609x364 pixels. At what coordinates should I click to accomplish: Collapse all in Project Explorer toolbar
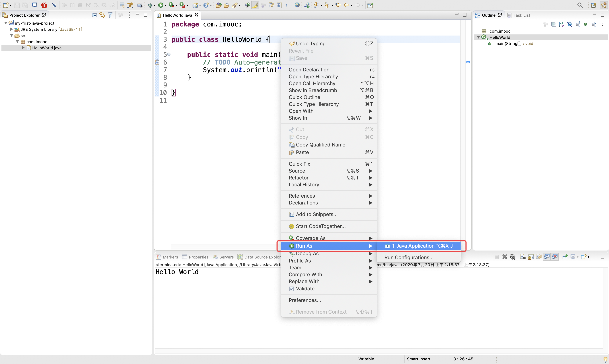point(94,15)
